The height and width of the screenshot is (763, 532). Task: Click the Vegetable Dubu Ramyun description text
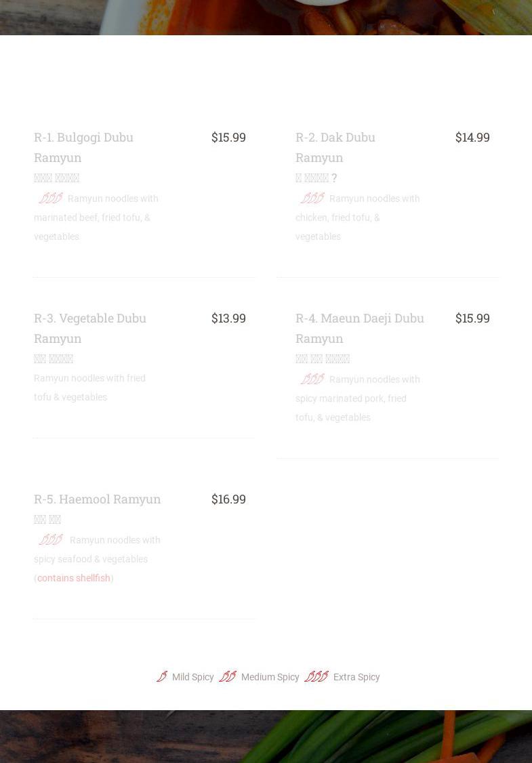[89, 388]
